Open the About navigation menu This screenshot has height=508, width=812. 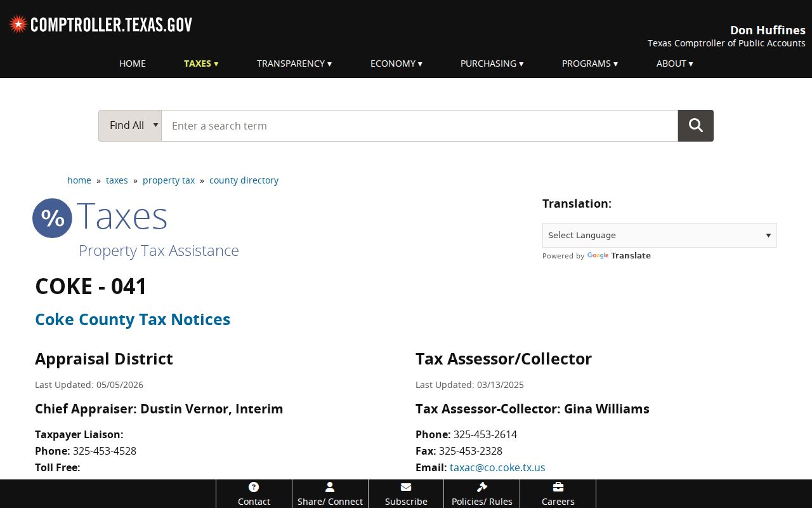(675, 63)
